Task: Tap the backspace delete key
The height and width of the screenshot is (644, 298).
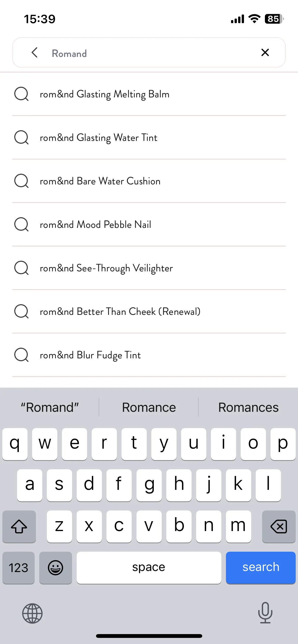Action: point(279,526)
